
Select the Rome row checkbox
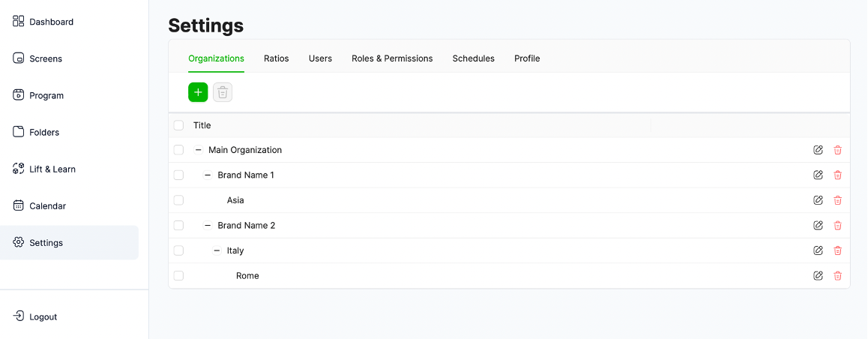pos(178,276)
